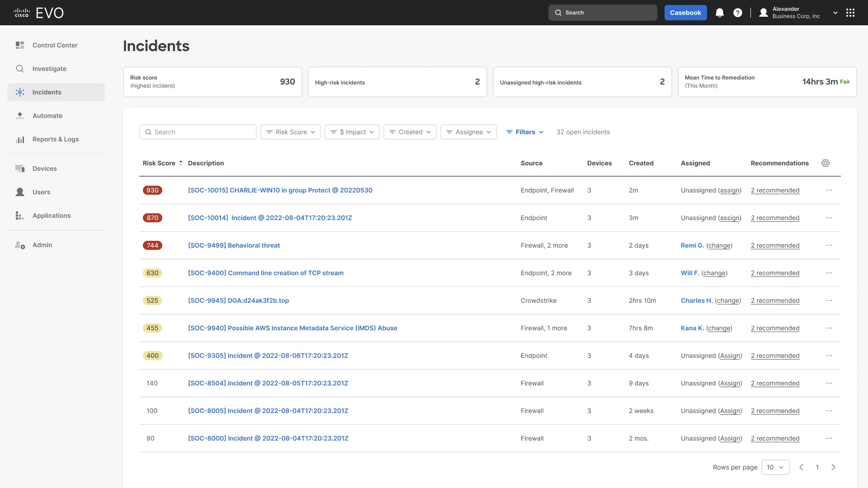Open 2 recommended for SOC-9400 row
Screen dimensions: 868x488
pos(775,273)
